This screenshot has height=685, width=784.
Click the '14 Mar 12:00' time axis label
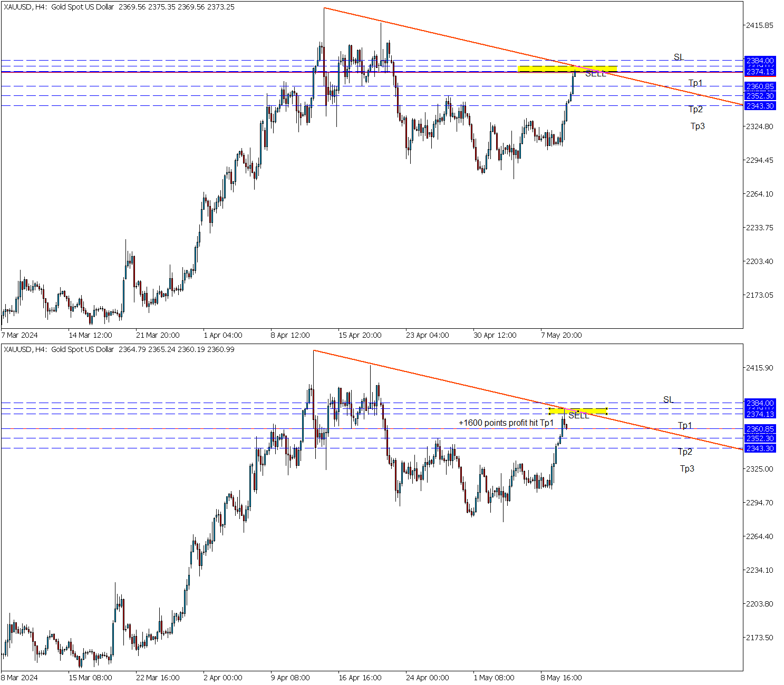click(90, 335)
